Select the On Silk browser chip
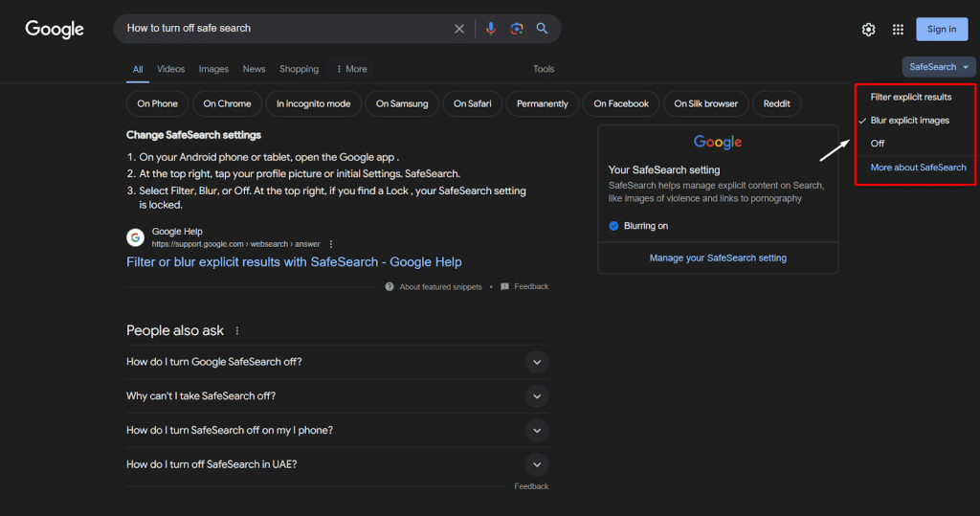980x516 pixels. coord(705,103)
